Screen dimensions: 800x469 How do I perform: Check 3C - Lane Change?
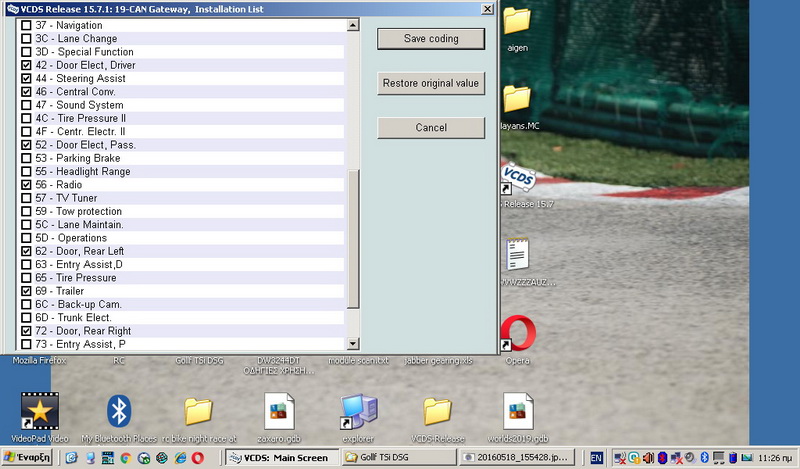(26, 38)
